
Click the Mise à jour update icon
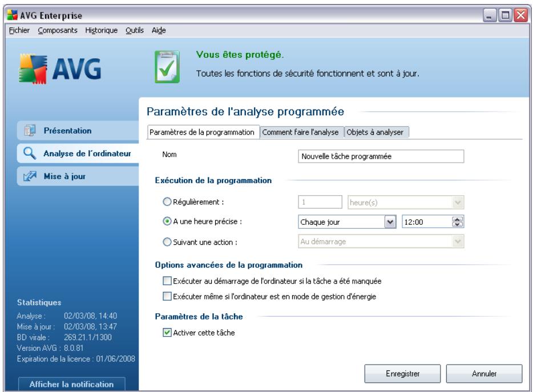click(x=30, y=176)
